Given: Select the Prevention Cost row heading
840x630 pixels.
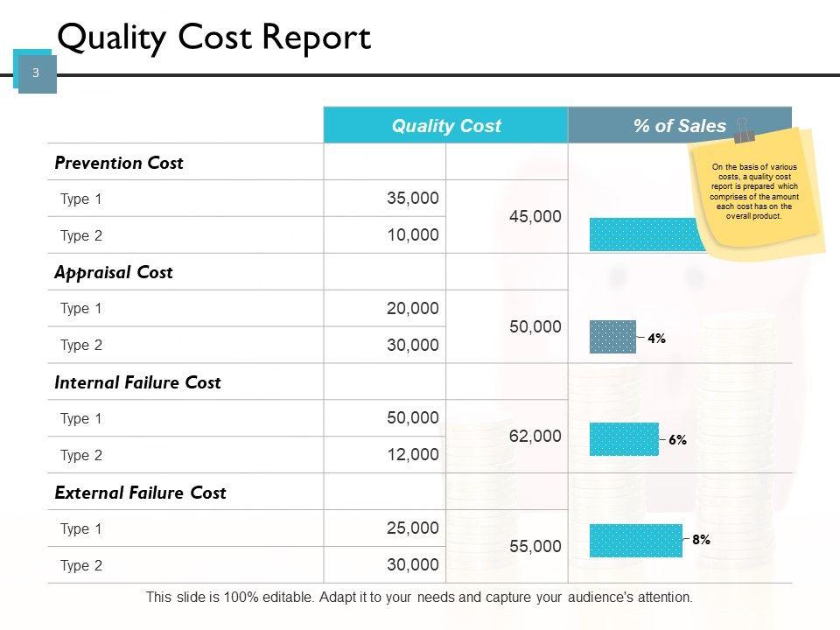Looking at the screenshot, I should (119, 163).
